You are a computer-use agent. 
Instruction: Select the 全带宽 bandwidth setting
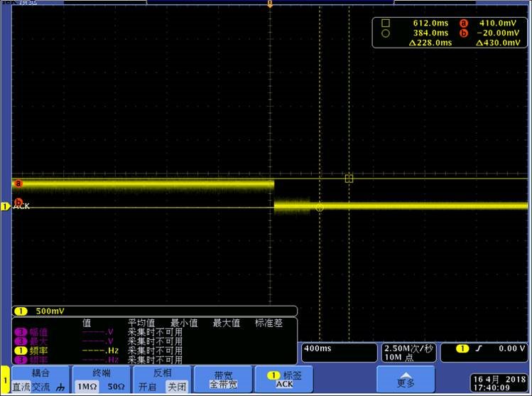[224, 385]
